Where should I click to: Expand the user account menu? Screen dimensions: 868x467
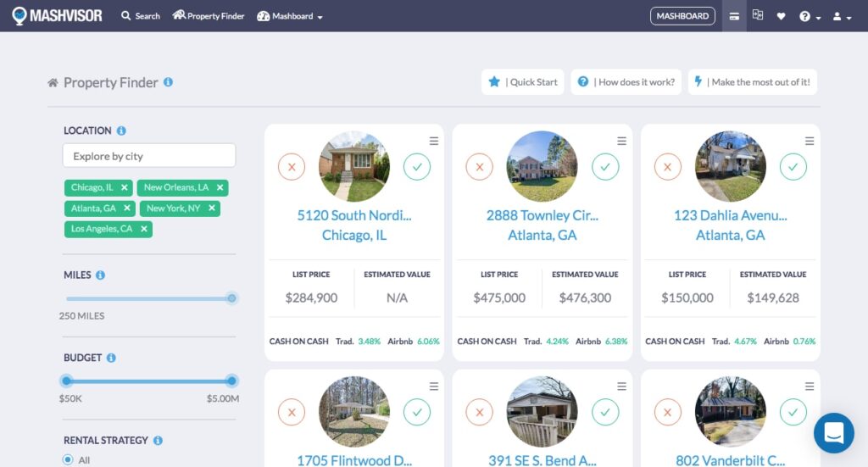click(842, 17)
